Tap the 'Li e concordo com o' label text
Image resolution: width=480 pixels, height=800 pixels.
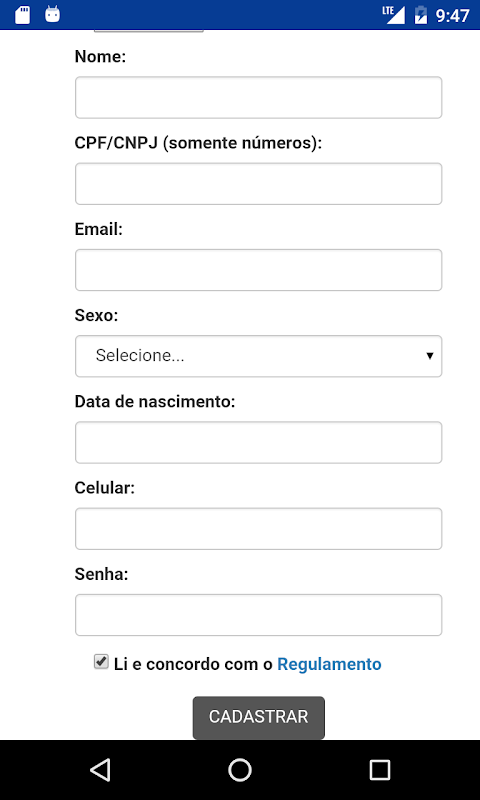[x=193, y=664]
